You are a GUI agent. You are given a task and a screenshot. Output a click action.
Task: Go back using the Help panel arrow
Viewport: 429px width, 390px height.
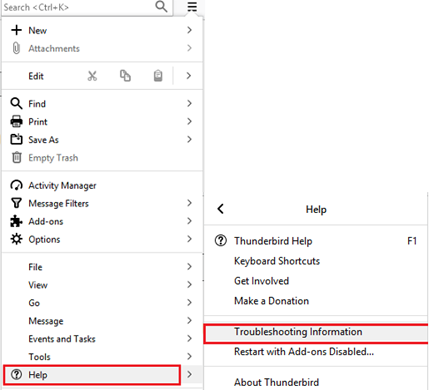pos(220,209)
